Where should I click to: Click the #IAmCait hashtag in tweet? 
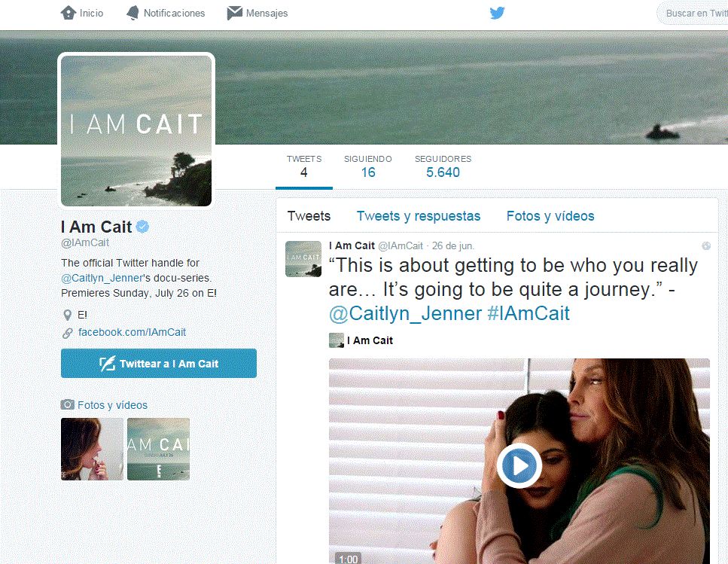[x=528, y=313]
